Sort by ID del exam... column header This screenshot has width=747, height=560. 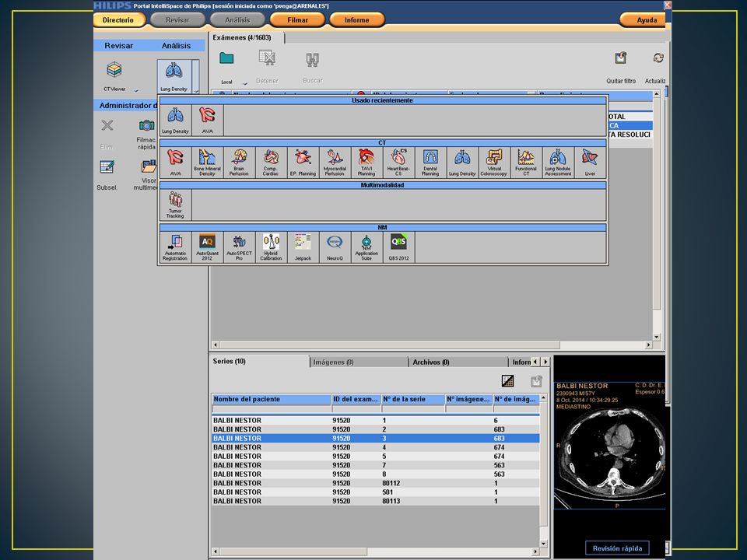click(x=356, y=399)
